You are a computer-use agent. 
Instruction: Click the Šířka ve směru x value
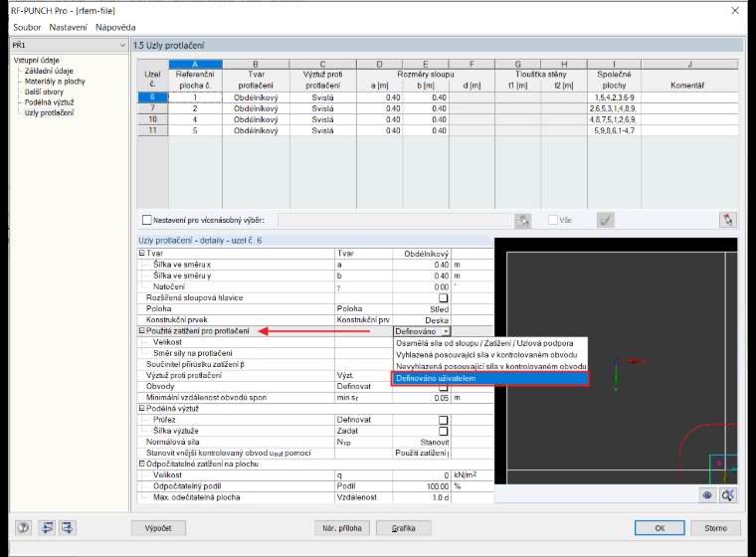(422, 265)
